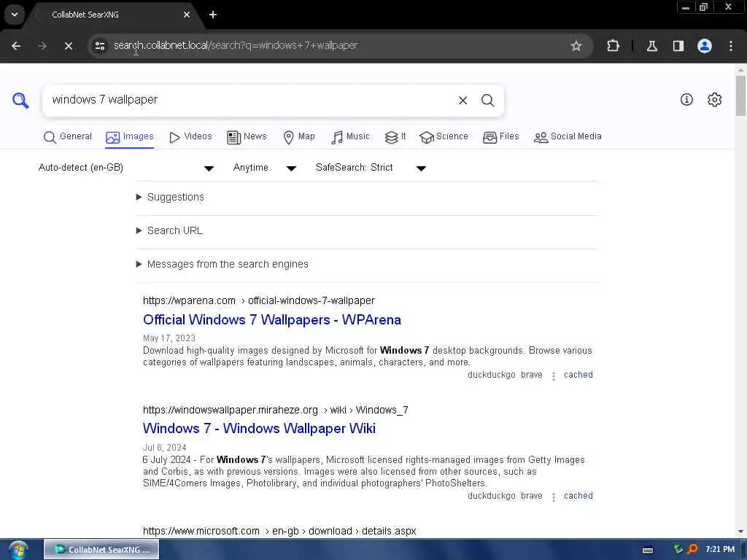Click the network tray icon
747x560 pixels.
tap(678, 549)
